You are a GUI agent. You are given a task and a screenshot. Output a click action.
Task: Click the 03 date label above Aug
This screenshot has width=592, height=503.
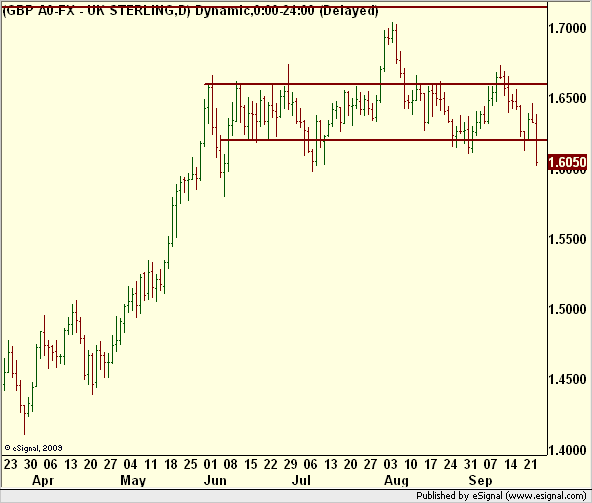[390, 464]
